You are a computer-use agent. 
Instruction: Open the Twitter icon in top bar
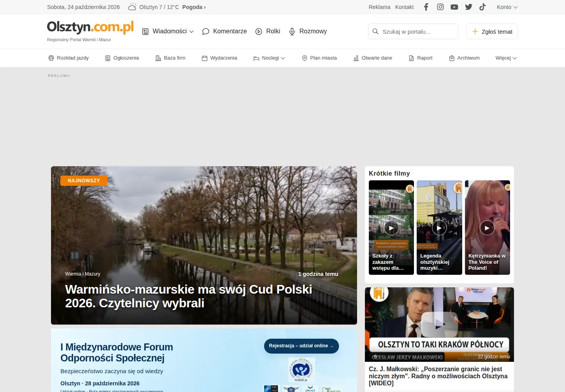pyautogui.click(x=468, y=7)
